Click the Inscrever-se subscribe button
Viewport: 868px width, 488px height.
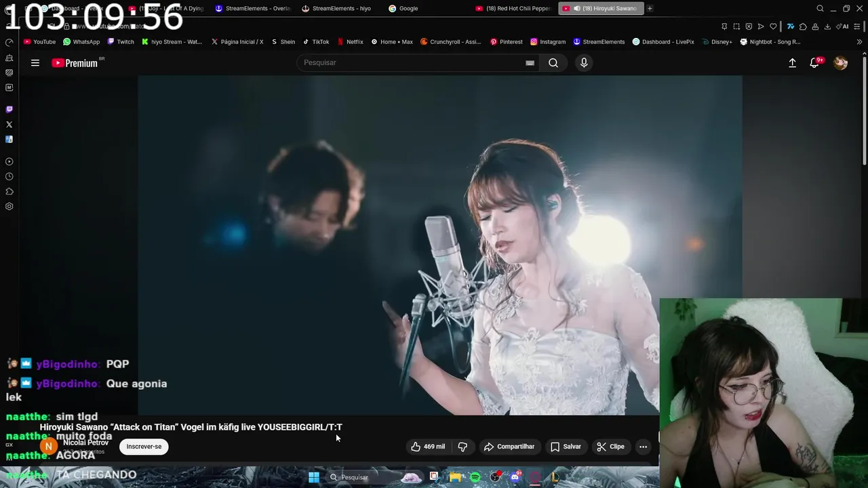pos(144,447)
